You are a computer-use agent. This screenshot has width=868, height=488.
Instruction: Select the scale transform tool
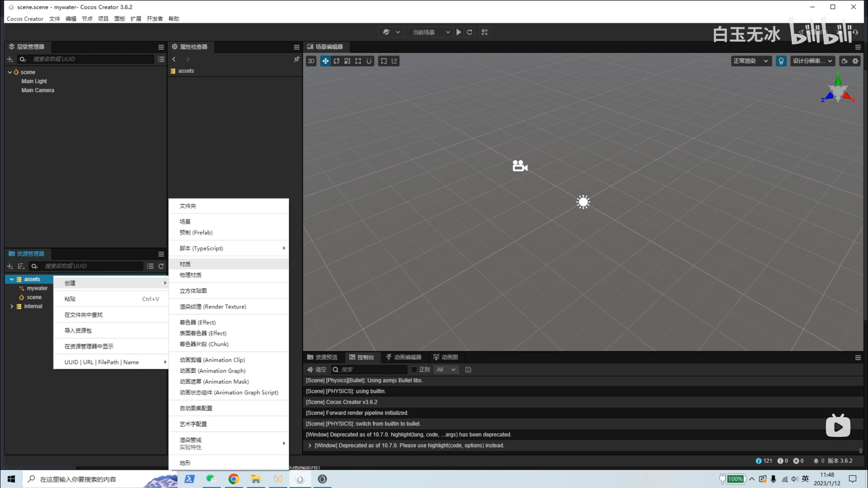click(x=347, y=61)
